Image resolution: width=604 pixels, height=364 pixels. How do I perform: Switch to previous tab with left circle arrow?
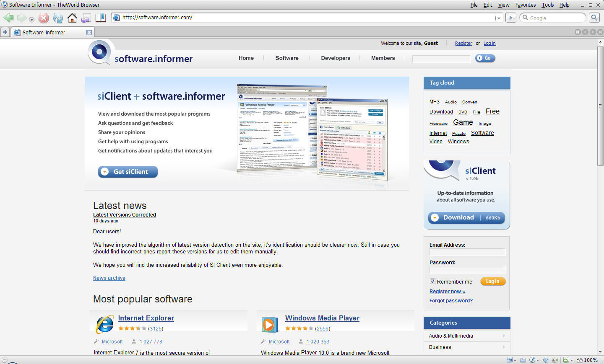pyautogui.click(x=585, y=32)
